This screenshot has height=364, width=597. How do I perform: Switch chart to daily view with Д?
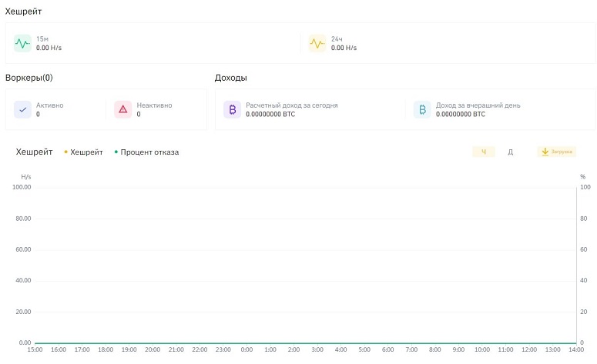pyautogui.click(x=510, y=152)
